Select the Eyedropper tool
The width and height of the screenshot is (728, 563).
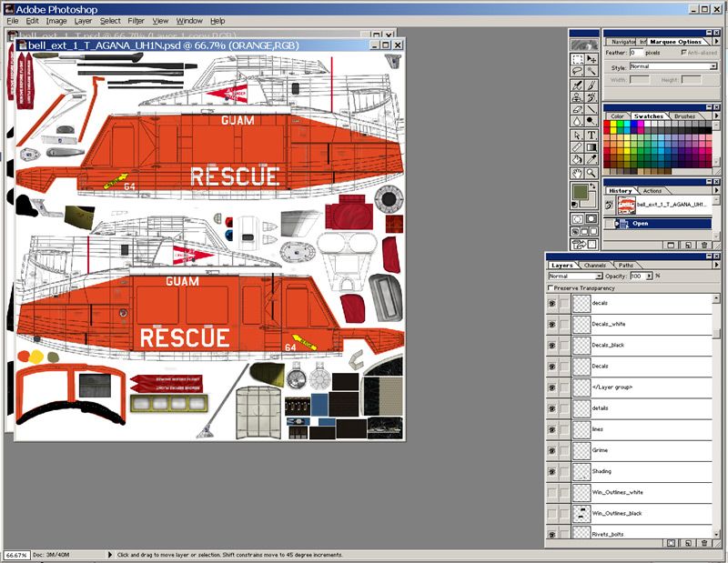(x=591, y=159)
